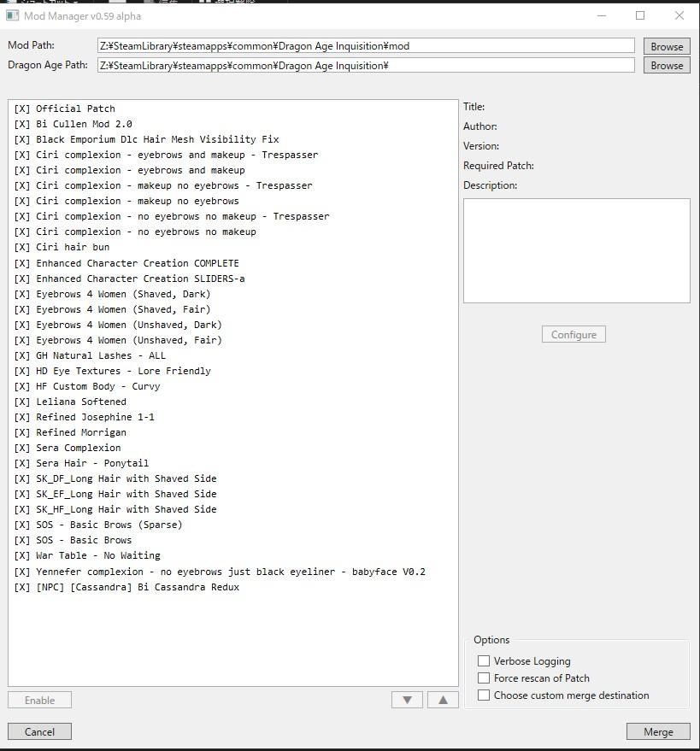Screen dimensions: 700x751
Task: Select GH Natural Lashes - ALL
Action: click(90, 355)
